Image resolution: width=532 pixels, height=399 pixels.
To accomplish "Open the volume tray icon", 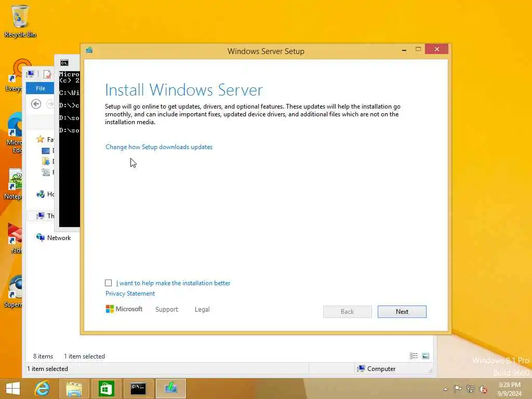I will pos(483,389).
